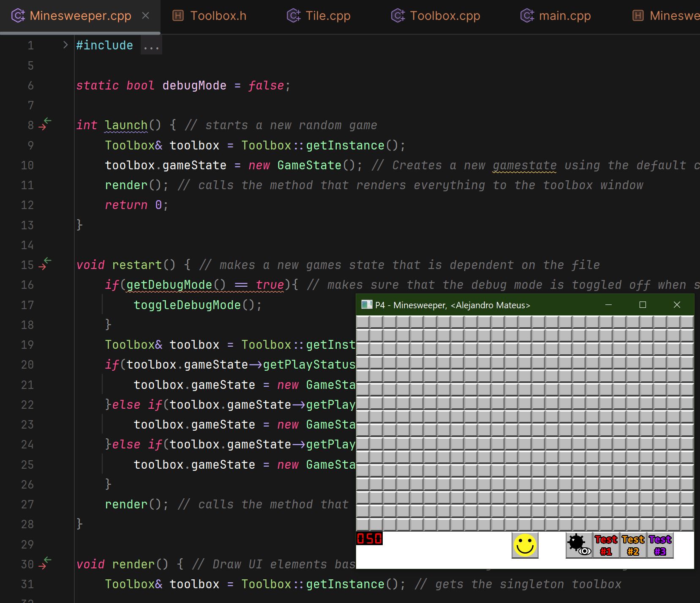Image resolution: width=700 pixels, height=603 pixels.
Task: Click the getInstance call on line 9
Action: 345,145
